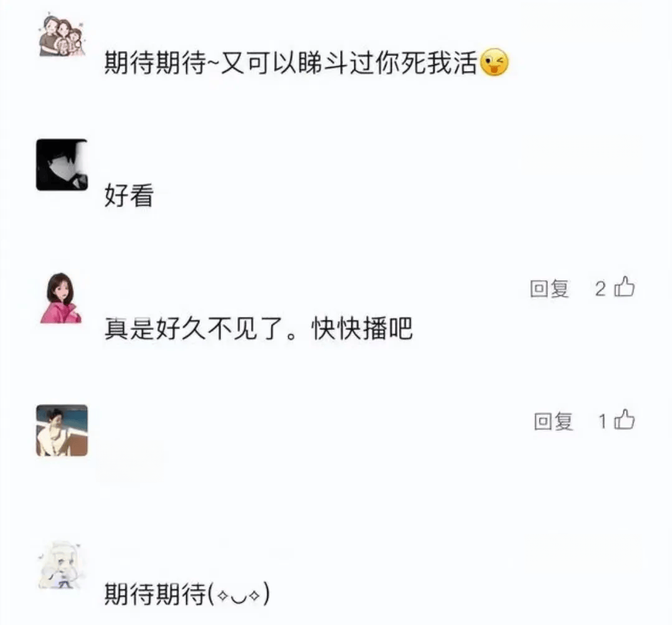Tap the (◇‿◇) kaomoji face

(x=239, y=594)
